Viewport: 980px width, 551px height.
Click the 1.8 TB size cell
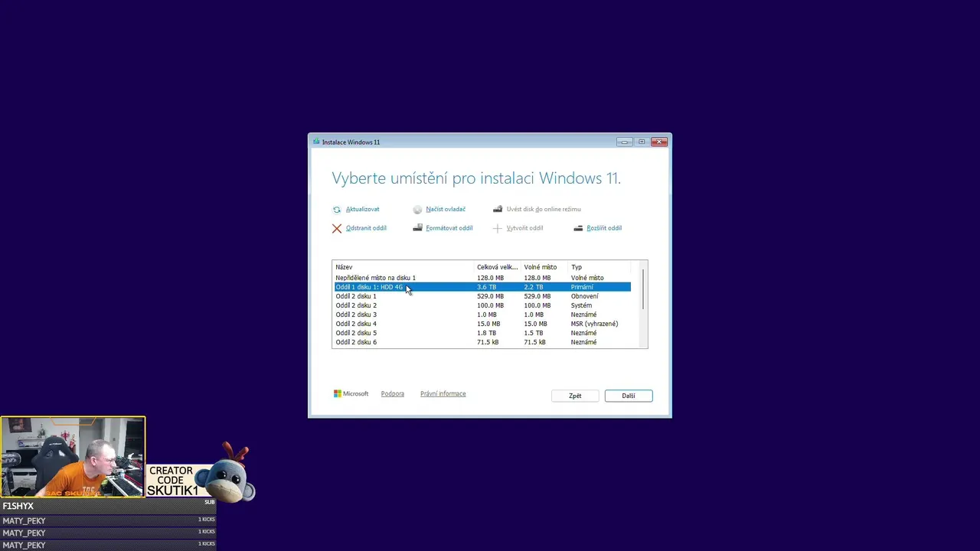click(486, 333)
